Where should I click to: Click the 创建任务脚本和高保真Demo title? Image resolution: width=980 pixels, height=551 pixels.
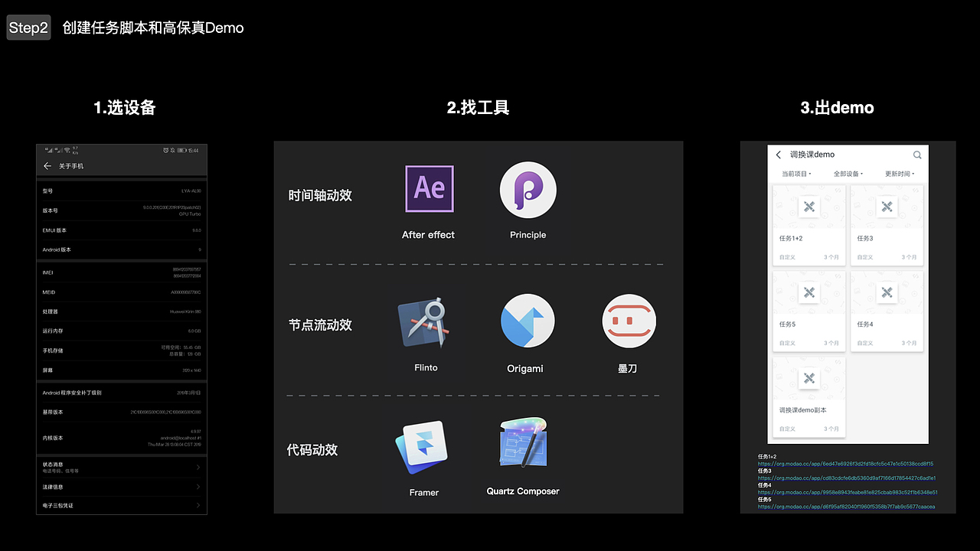tap(153, 28)
